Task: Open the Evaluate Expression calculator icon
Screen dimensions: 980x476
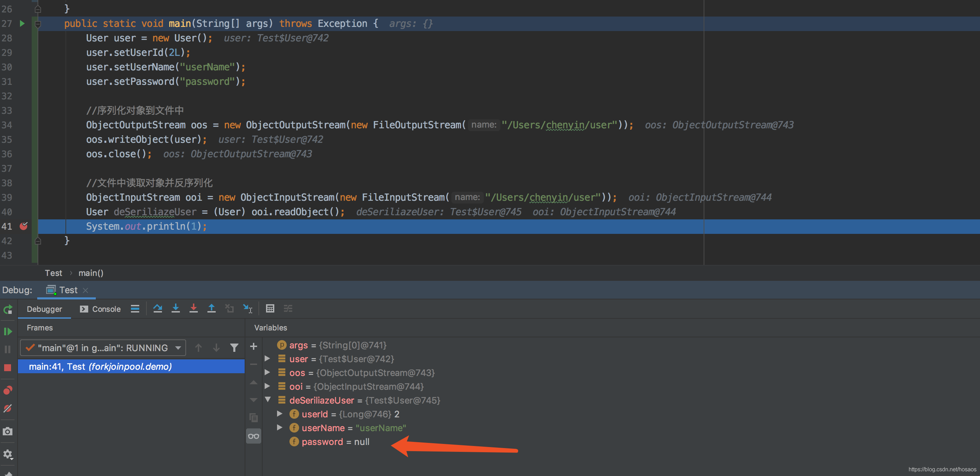Action: 270,308
